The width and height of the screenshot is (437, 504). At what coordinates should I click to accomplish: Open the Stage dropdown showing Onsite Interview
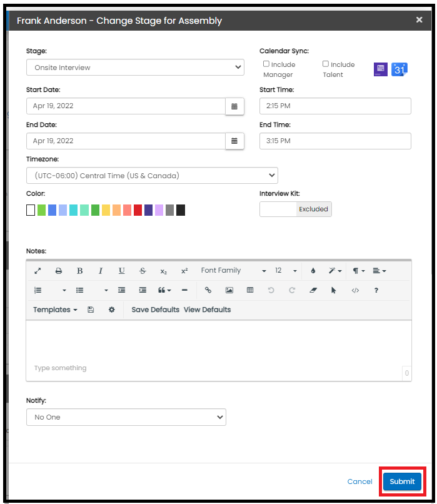(x=135, y=67)
